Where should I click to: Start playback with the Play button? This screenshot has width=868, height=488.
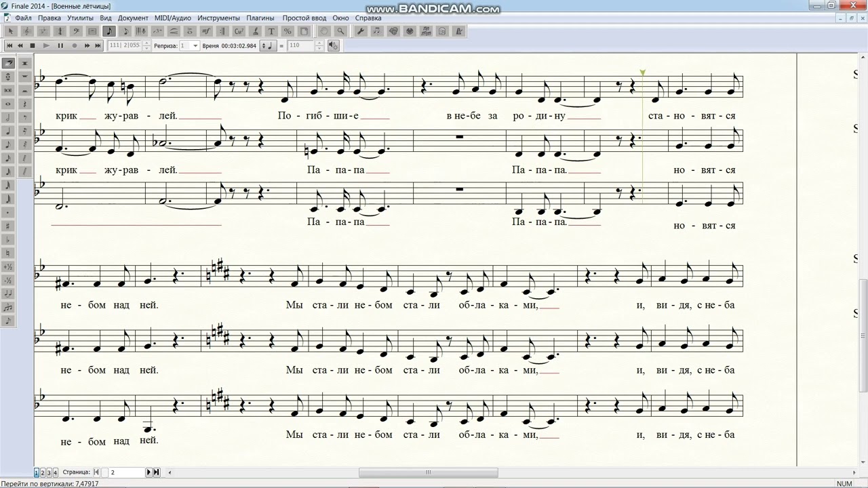point(46,45)
